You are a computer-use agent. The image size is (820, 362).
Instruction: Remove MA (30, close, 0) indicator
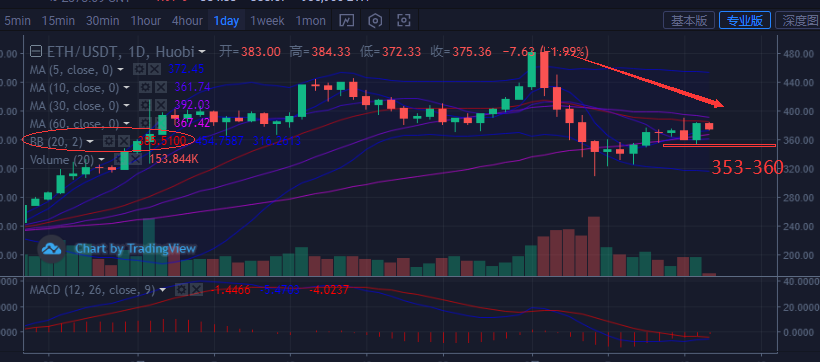pyautogui.click(x=160, y=106)
